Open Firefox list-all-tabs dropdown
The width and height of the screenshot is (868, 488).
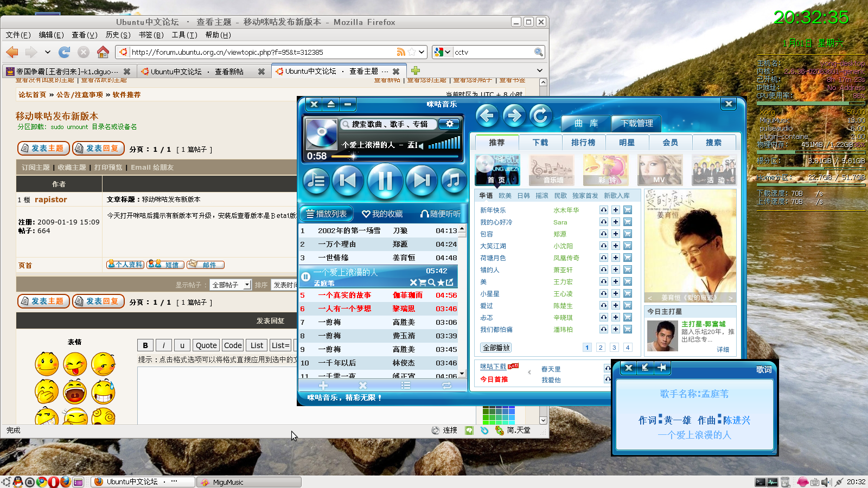tap(540, 70)
